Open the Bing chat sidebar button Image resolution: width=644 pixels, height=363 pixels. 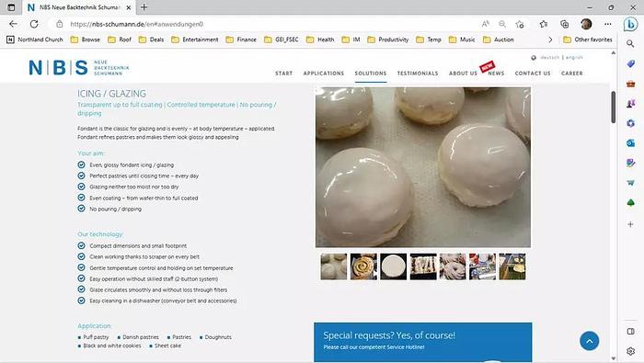click(630, 24)
